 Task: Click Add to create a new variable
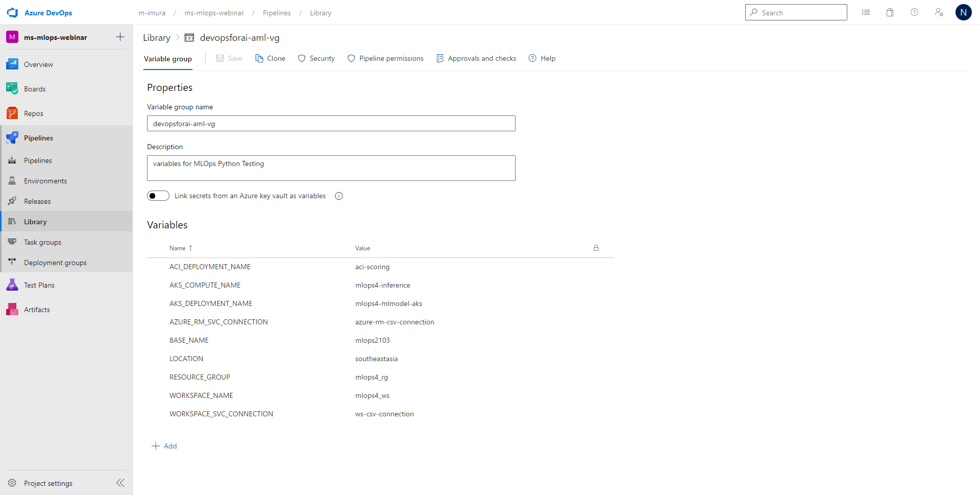coord(164,446)
